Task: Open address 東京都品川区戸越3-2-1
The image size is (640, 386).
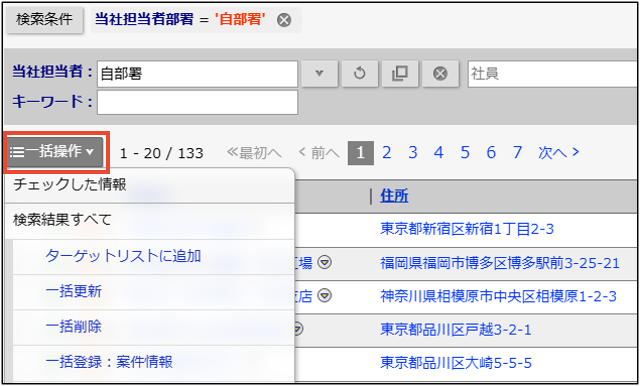Action: [456, 330]
